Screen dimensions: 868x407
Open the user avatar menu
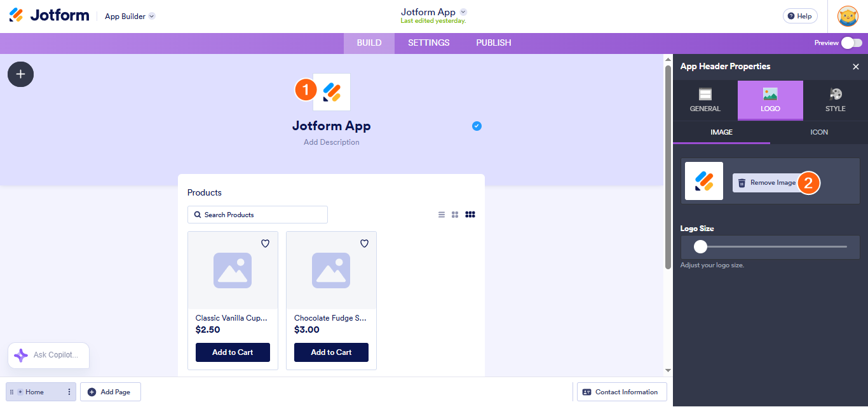point(848,17)
